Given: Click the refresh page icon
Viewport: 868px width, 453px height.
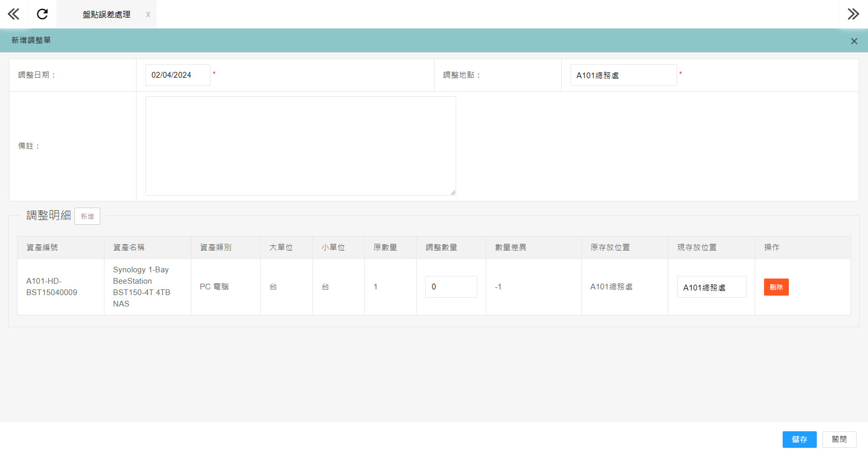Looking at the screenshot, I should click(x=42, y=14).
